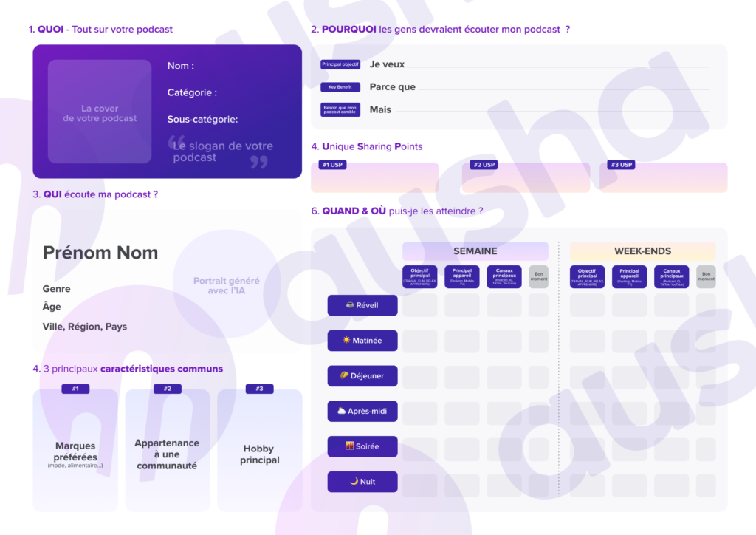Screen dimensions: 756x535
Task: Click the 6. QUAND & OÙ heading
Action: pos(396,211)
